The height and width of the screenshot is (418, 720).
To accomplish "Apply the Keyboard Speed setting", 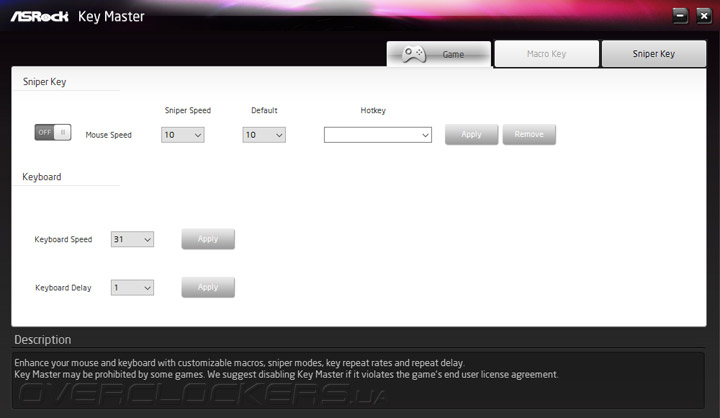I will tap(208, 239).
